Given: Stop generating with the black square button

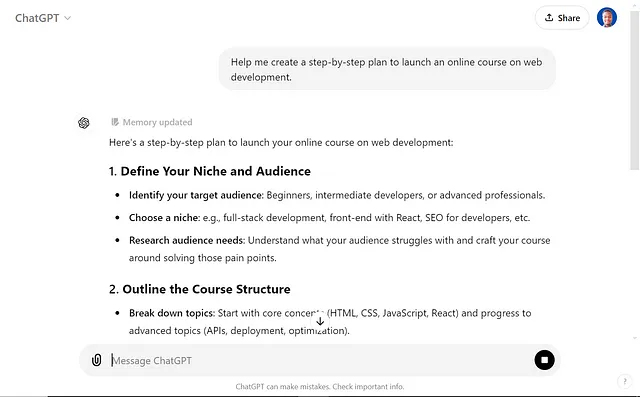Looking at the screenshot, I should 544,360.
